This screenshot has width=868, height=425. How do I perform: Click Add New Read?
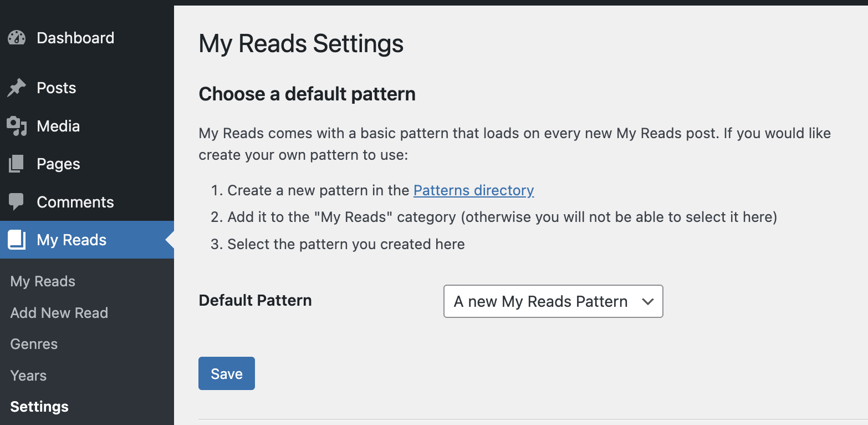(x=59, y=313)
